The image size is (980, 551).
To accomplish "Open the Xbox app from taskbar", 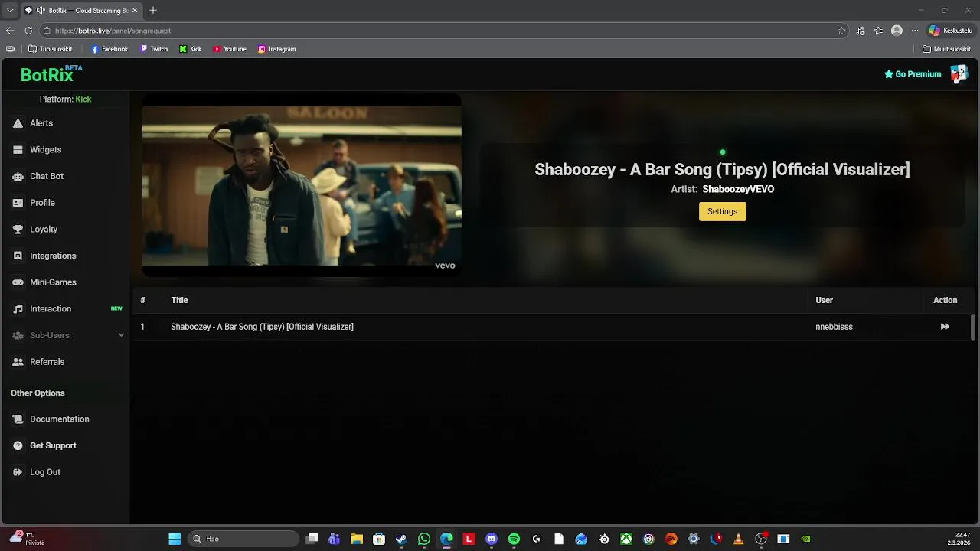I will coord(626,539).
